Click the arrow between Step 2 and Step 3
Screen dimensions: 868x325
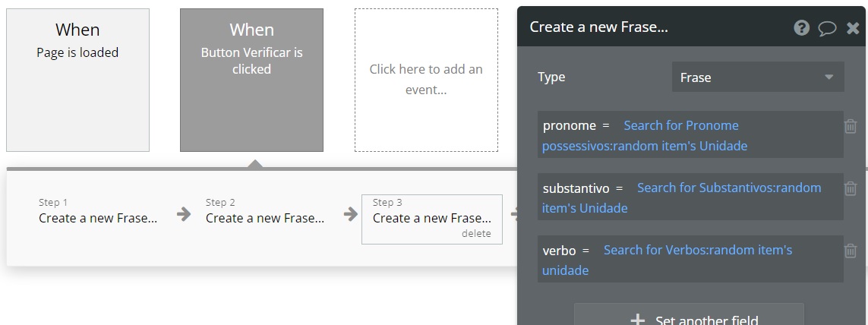point(351,214)
